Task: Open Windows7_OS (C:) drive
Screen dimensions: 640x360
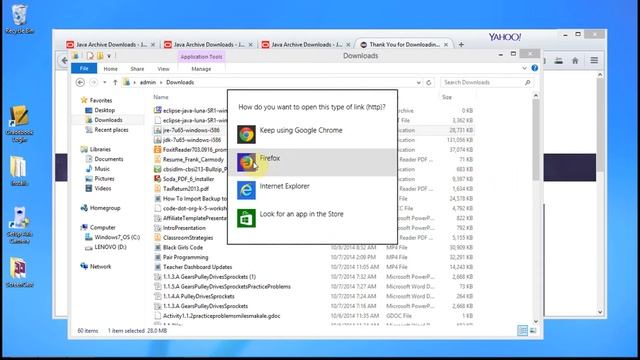Action: tap(117, 237)
